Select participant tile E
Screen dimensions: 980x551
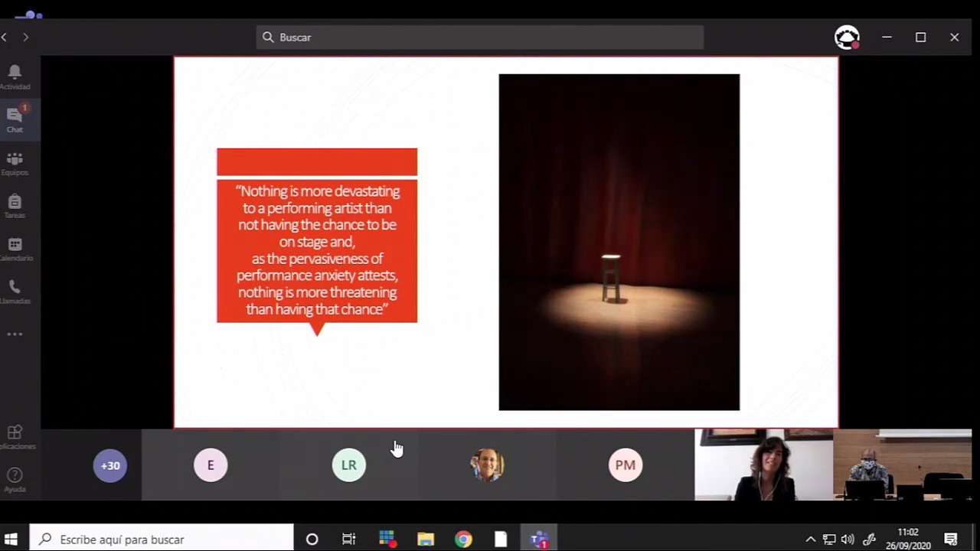point(211,465)
